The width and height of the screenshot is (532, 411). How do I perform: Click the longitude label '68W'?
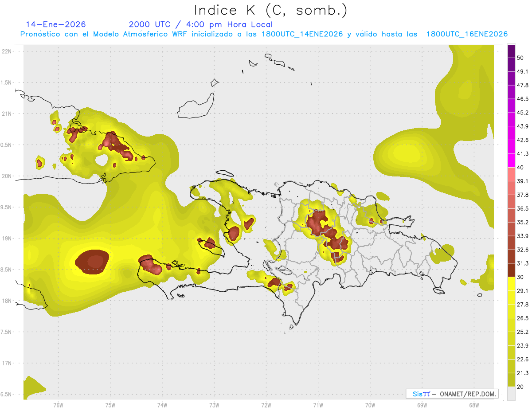pos(474,405)
